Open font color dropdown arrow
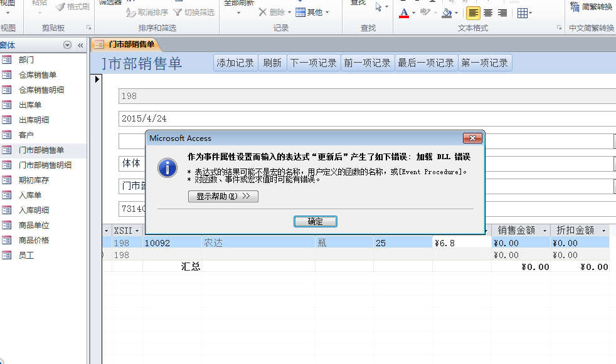The width and height of the screenshot is (616, 364). pos(413,13)
